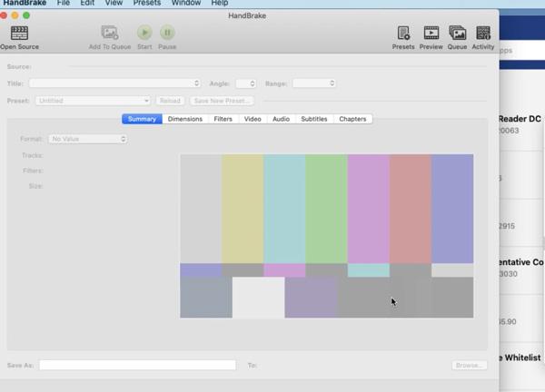Switch to the Audio tab
The image size is (545, 392).
point(281,119)
